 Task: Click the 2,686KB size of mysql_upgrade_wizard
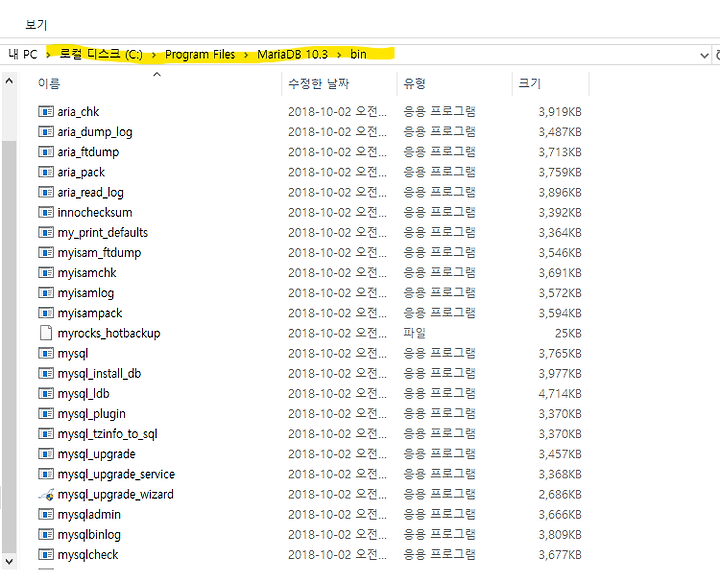pos(560,494)
